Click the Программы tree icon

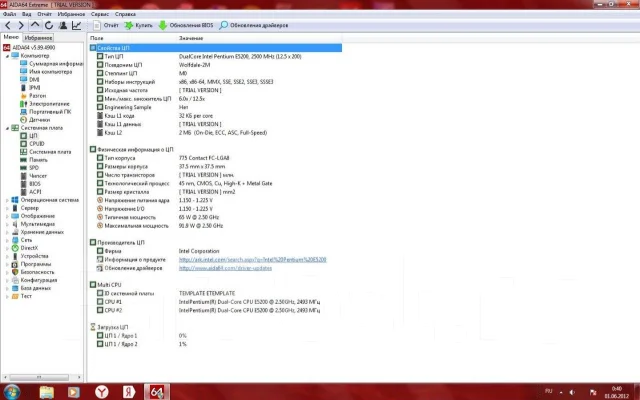tap(15, 264)
